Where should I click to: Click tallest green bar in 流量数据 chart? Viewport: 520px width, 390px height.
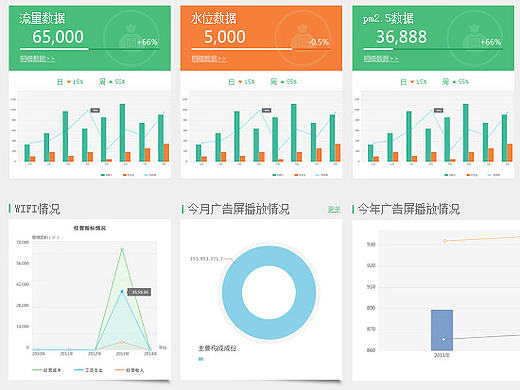(x=122, y=133)
